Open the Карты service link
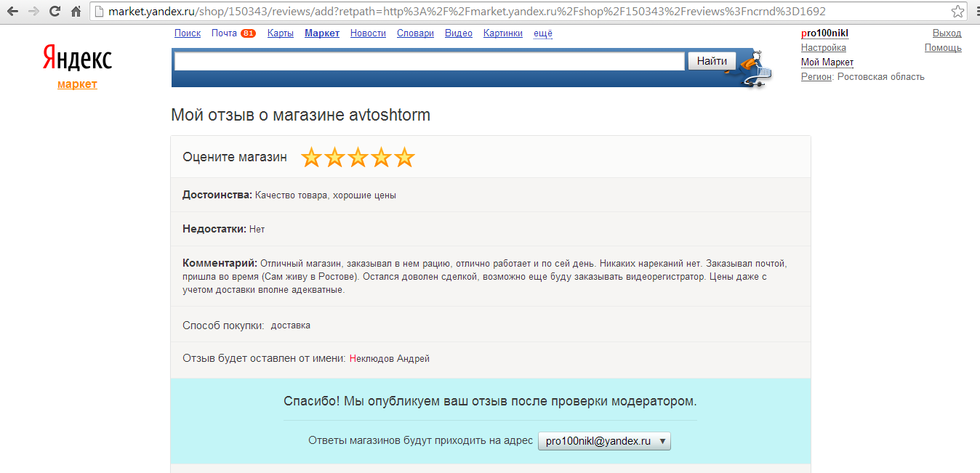The height and width of the screenshot is (473, 980). (x=281, y=33)
